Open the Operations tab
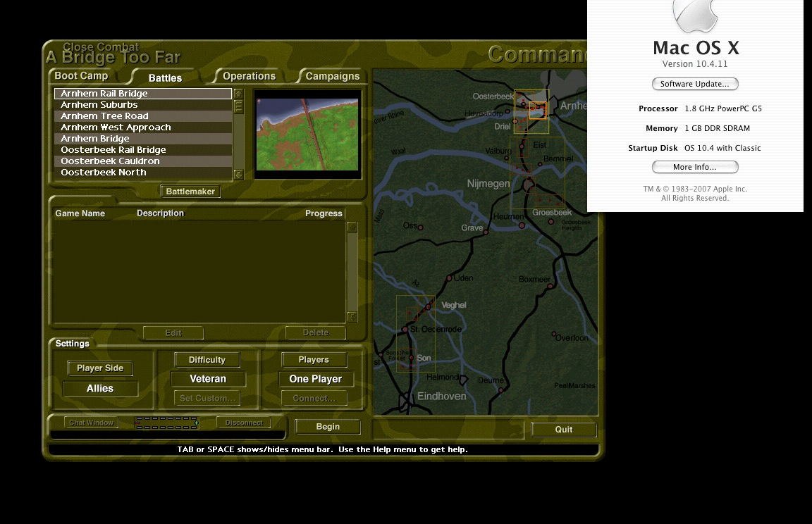812x524 pixels. pyautogui.click(x=249, y=76)
